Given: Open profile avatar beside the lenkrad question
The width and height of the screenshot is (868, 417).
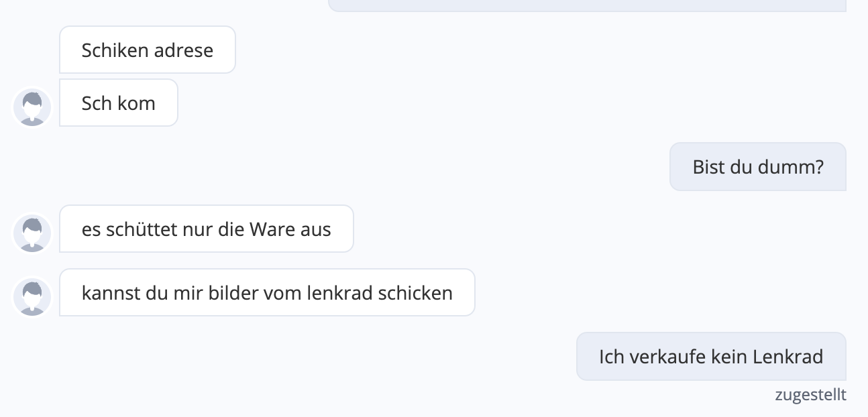Looking at the screenshot, I should coord(32,297).
